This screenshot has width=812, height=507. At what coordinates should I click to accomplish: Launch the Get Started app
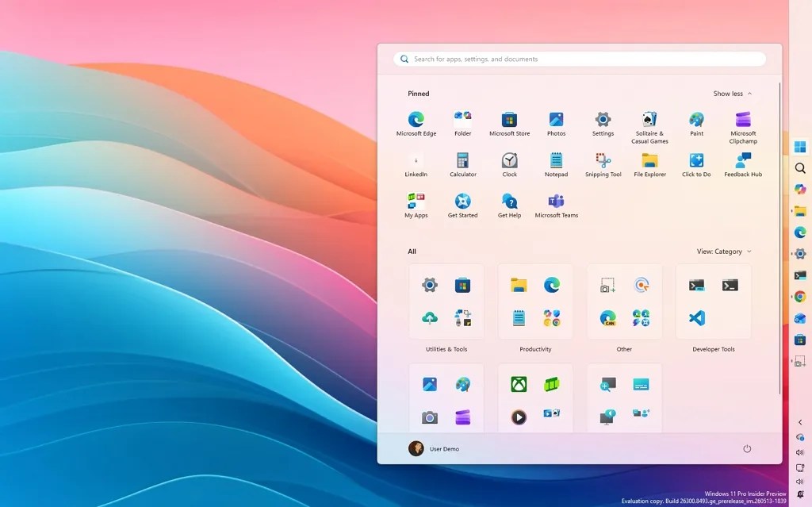(x=462, y=205)
